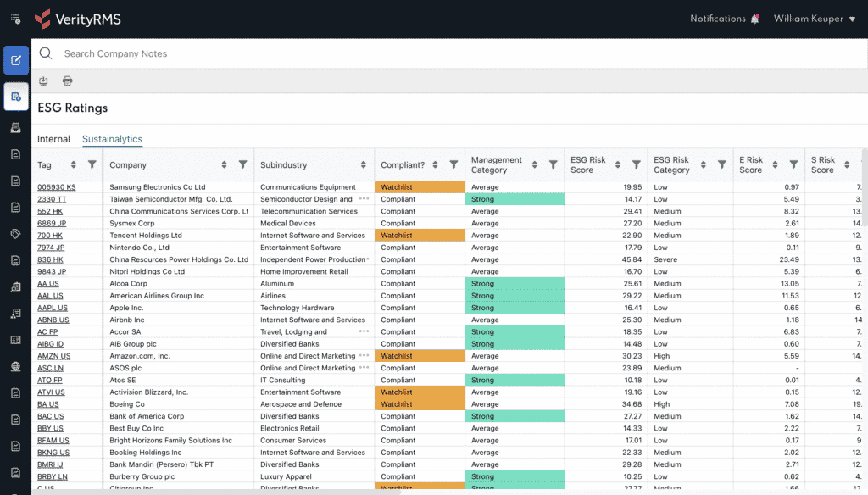This screenshot has width=868, height=495.
Task: Click the blue compose note sidebar icon
Action: (x=16, y=60)
